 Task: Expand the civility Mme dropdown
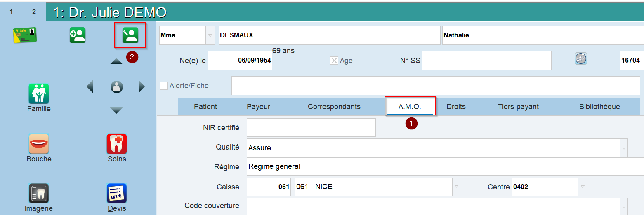pyautogui.click(x=210, y=35)
